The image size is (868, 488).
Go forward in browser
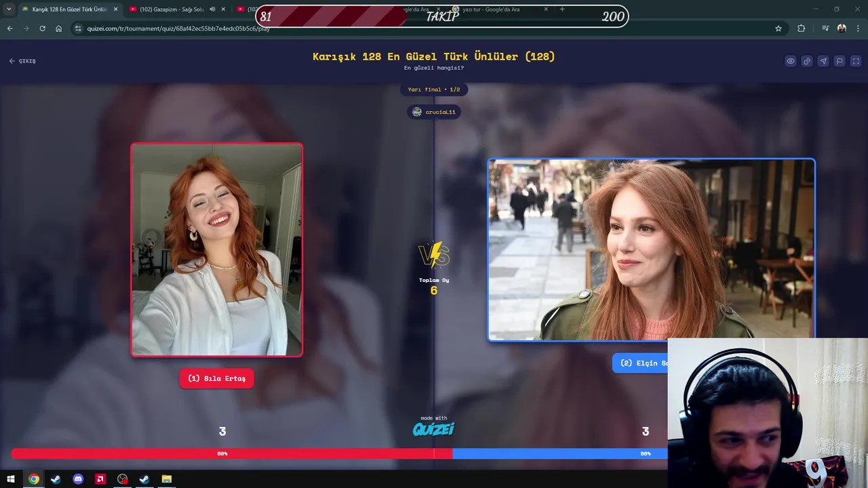pos(26,28)
